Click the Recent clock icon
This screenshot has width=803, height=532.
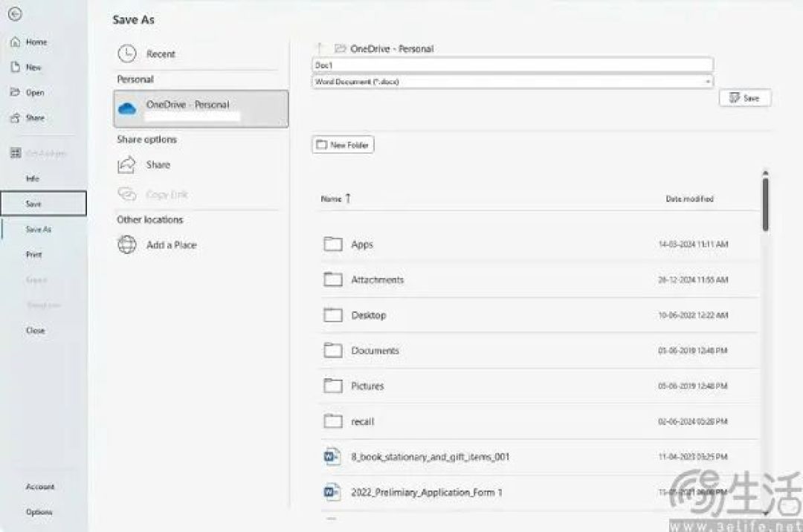pyautogui.click(x=127, y=53)
